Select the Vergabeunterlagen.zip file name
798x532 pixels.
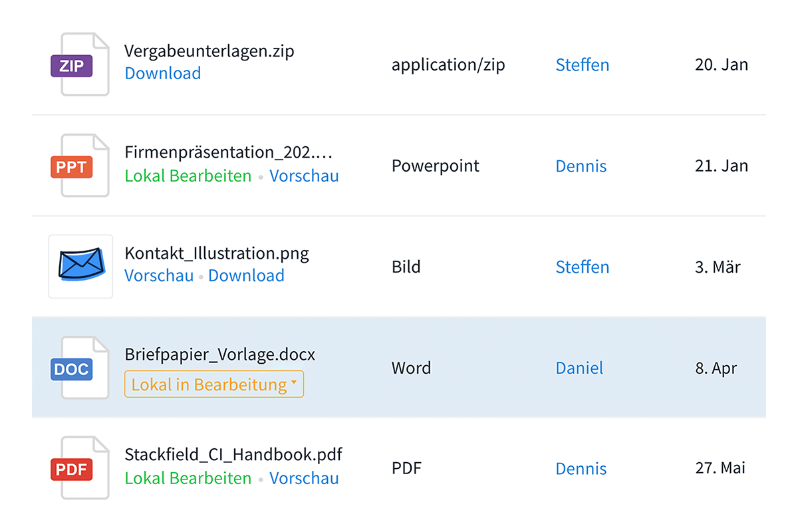(209, 51)
